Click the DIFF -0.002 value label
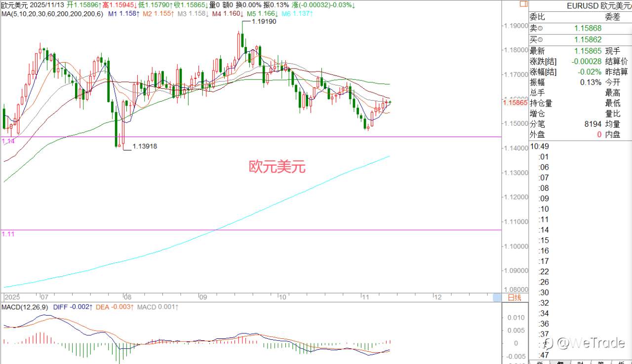Screen dimensions: 632x364 pyautogui.click(x=73, y=307)
